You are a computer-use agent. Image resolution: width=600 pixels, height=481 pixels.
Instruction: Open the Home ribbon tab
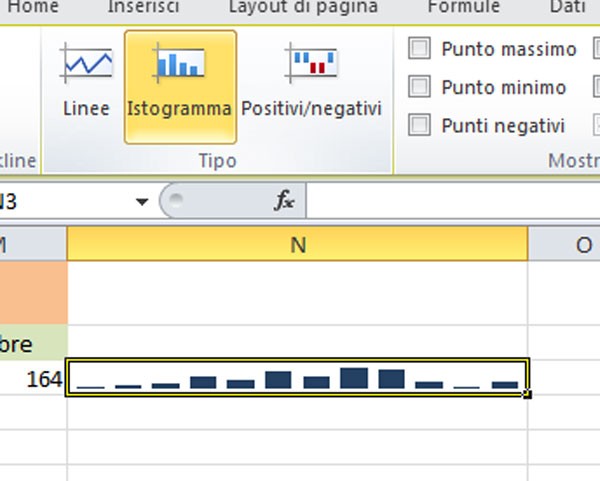point(32,8)
